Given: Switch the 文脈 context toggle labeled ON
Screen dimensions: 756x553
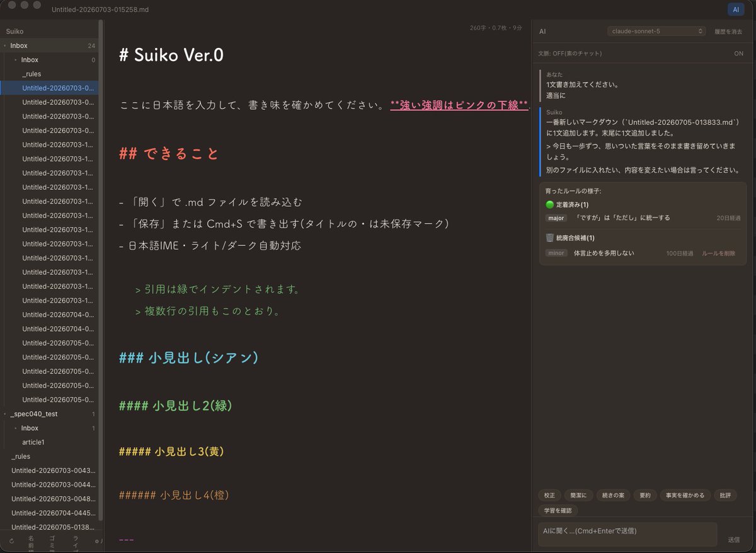Looking at the screenshot, I should [738, 54].
